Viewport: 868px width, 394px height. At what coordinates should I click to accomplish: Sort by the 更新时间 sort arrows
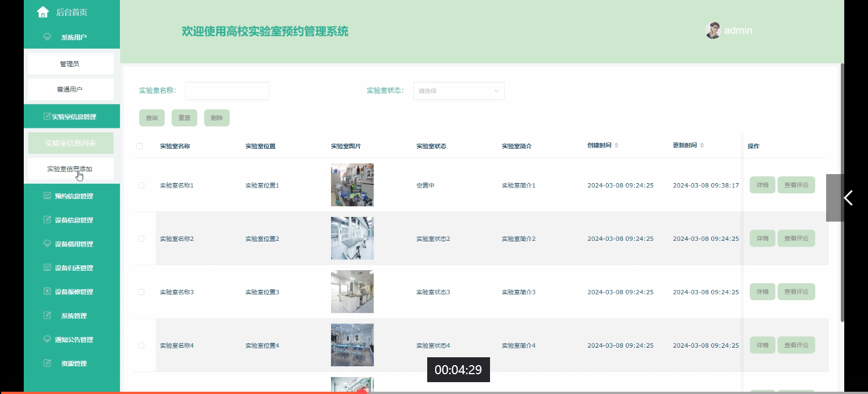tap(702, 146)
